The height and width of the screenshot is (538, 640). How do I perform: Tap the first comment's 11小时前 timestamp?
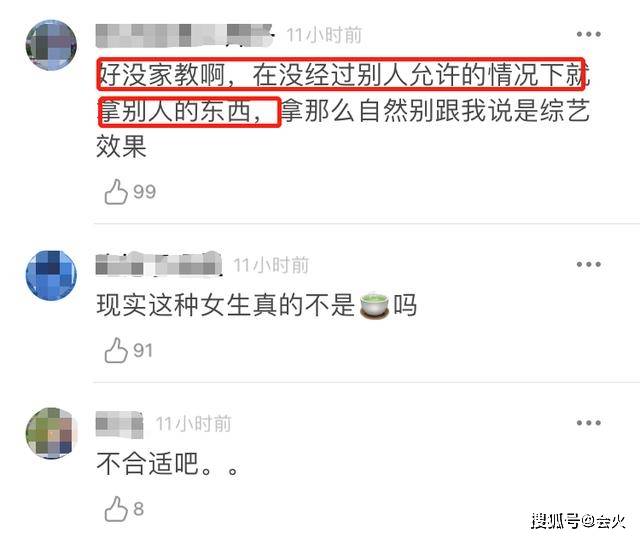pos(324,35)
